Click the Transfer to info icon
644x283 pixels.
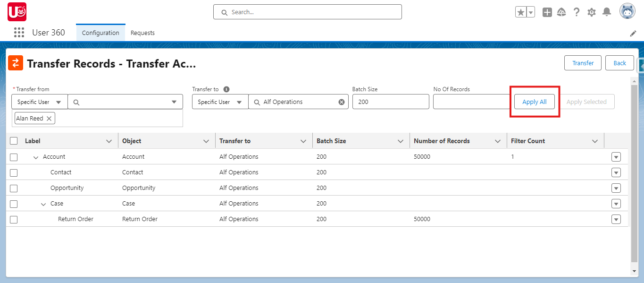226,89
